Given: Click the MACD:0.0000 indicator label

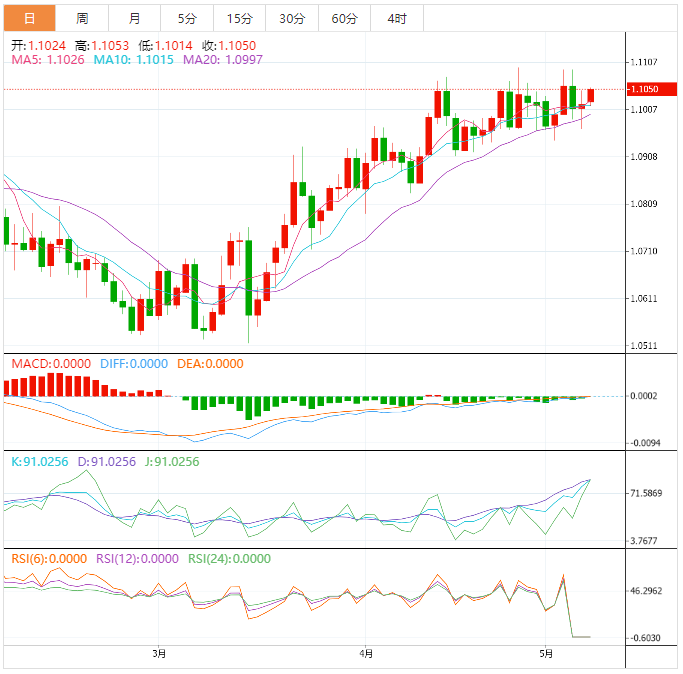Looking at the screenshot, I should coord(51,364).
